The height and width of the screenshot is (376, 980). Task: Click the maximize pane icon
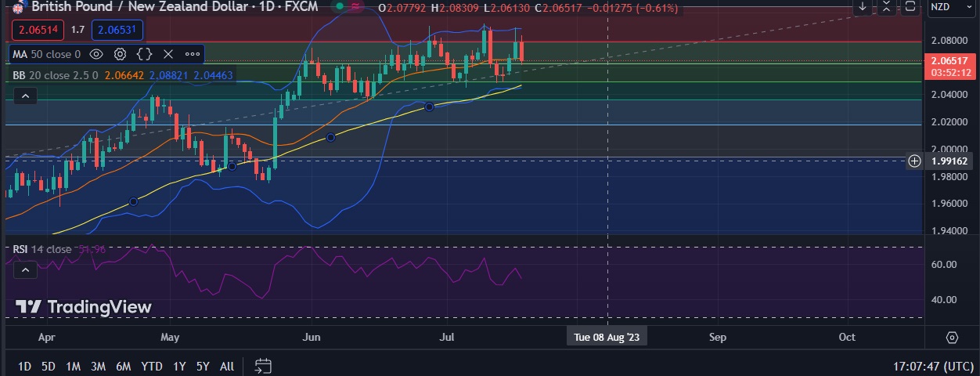point(910,7)
